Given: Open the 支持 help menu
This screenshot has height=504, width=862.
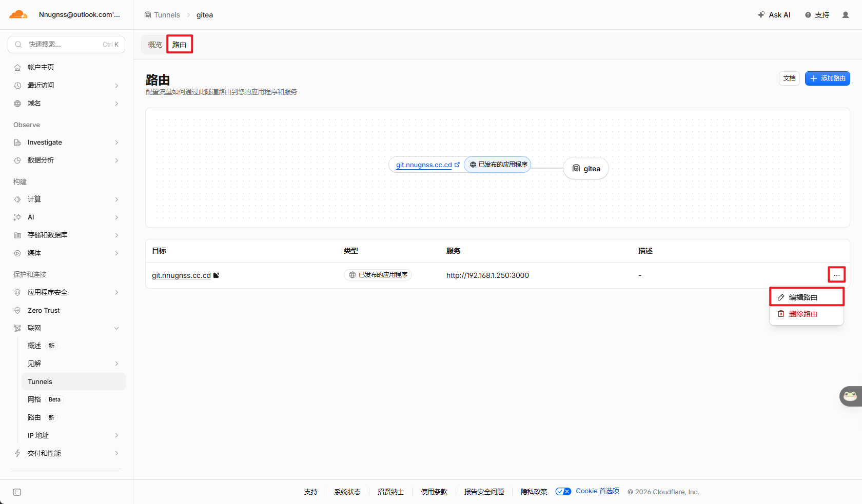Looking at the screenshot, I should coord(817,15).
